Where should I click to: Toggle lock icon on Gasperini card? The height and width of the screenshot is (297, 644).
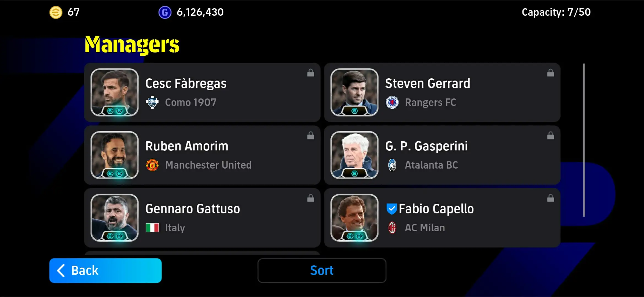550,136
